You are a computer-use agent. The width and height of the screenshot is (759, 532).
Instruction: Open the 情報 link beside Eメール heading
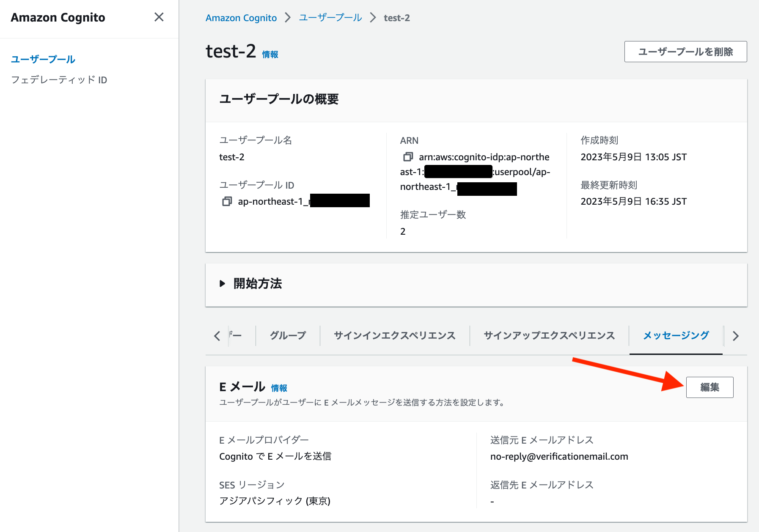point(279,387)
